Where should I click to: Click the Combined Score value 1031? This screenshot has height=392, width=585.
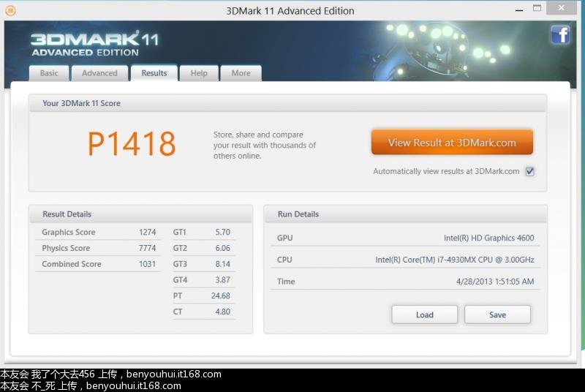tap(148, 264)
